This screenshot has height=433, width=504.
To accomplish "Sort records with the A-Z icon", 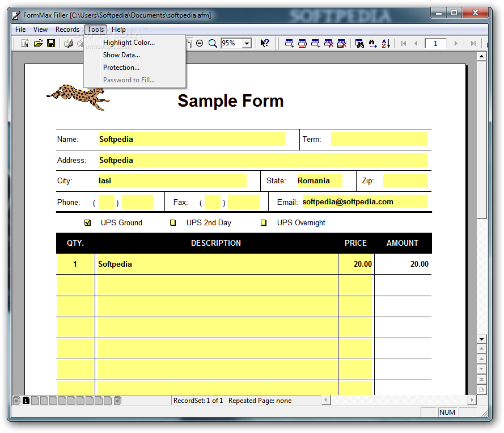I will click(x=386, y=43).
